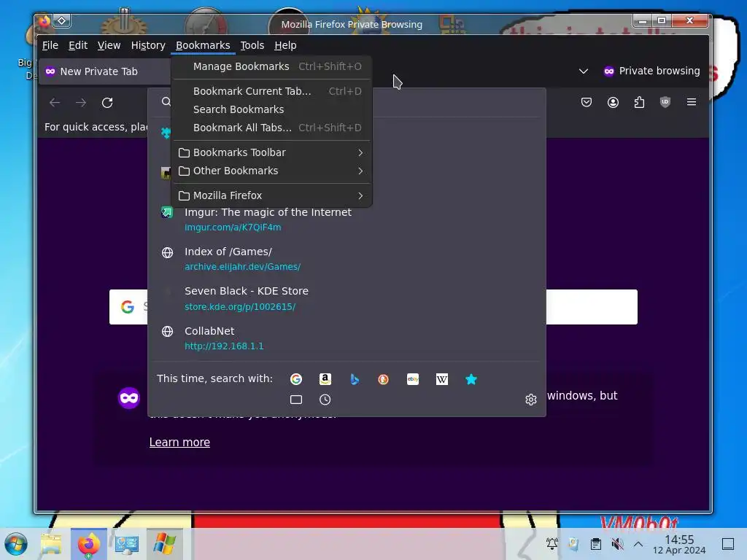Viewport: 747px width, 560px height.
Task: Reload the current page
Action: [107, 102]
